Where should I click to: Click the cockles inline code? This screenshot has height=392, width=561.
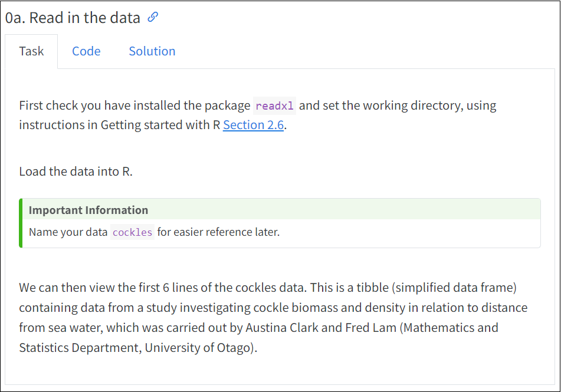point(132,232)
